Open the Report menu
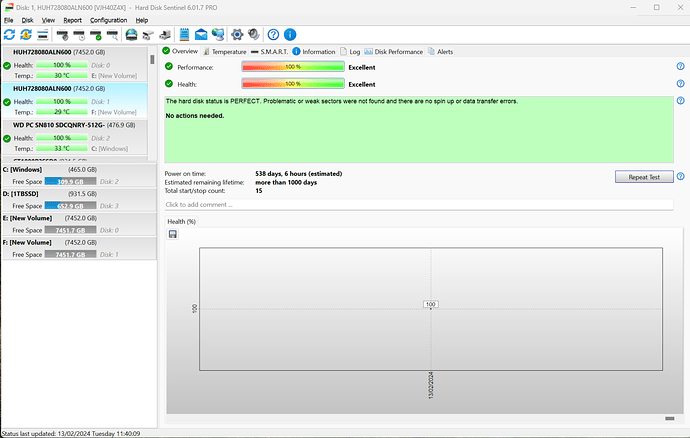This screenshot has height=438, width=690. [x=72, y=20]
